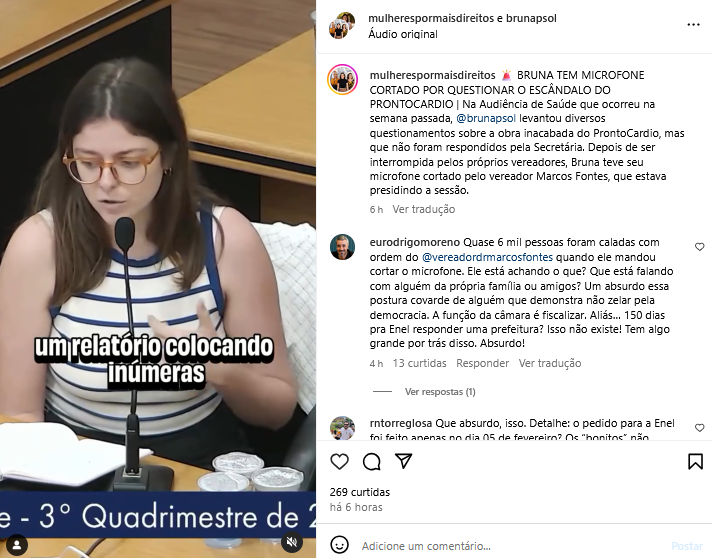Open comment bubble icon under post
Screen dimensions: 712x558
[x=371, y=462]
